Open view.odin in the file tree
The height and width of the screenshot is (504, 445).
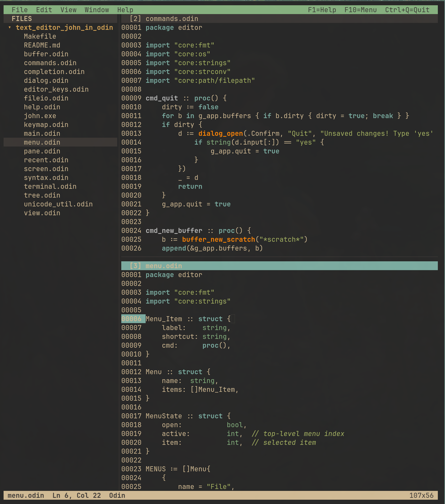point(42,213)
